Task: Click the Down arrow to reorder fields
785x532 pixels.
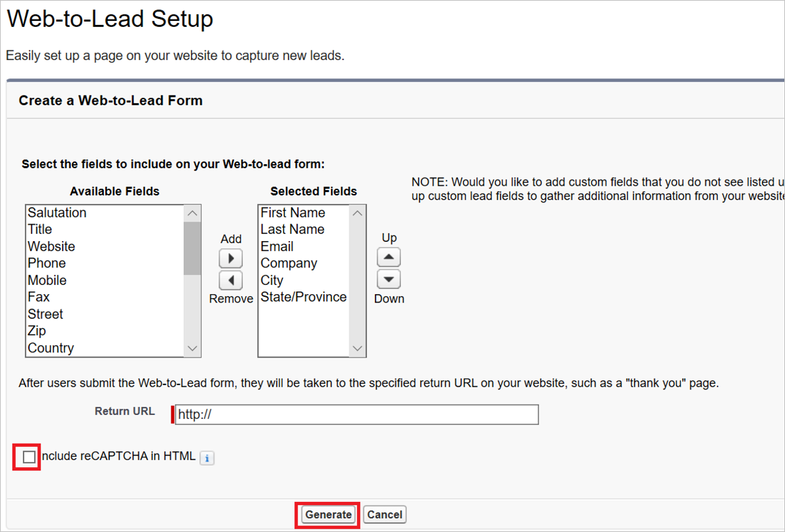Action: click(x=389, y=278)
